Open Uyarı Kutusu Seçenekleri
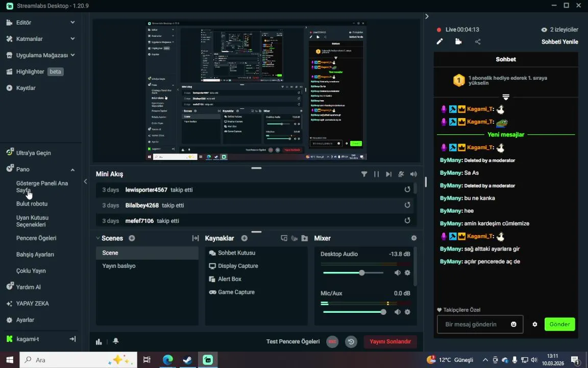This screenshot has height=368, width=588. click(32, 221)
